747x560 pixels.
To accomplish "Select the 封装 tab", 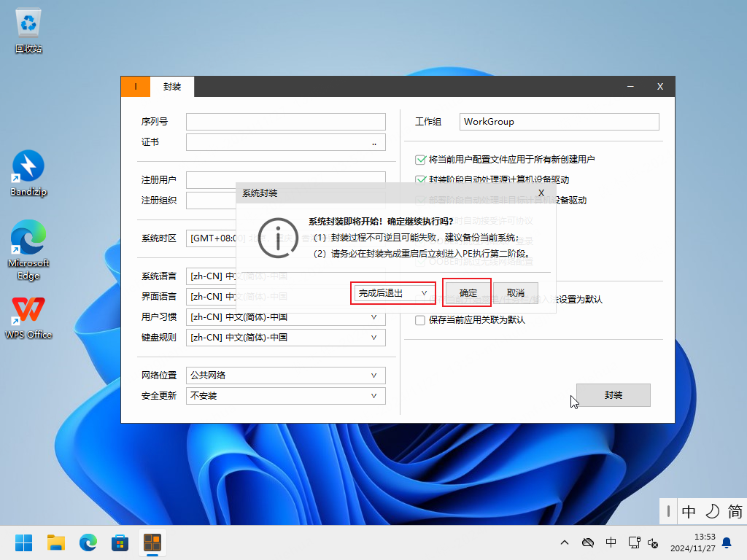I will coord(172,86).
